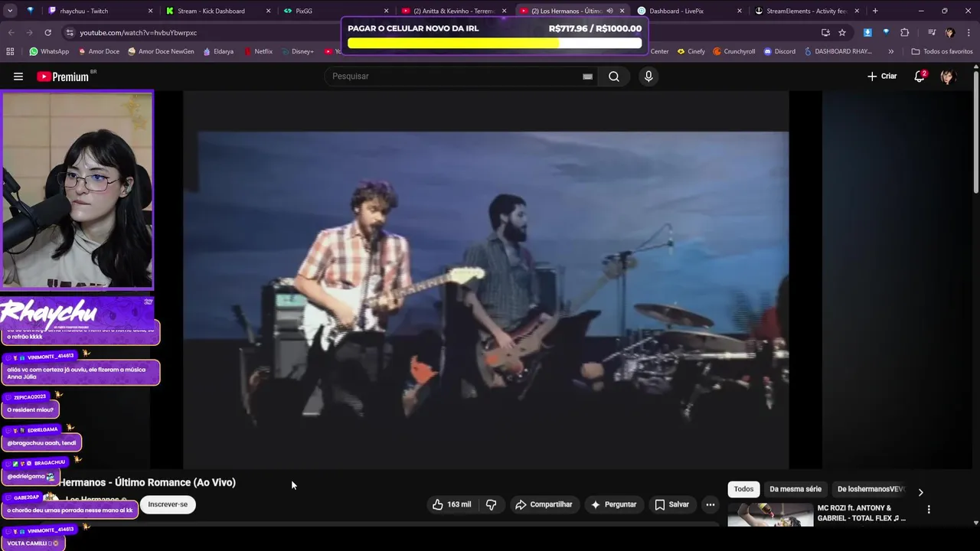Switch to Stream - Kick Dashboard tab
Screen dimensions: 980x551
pyautogui.click(x=218, y=11)
